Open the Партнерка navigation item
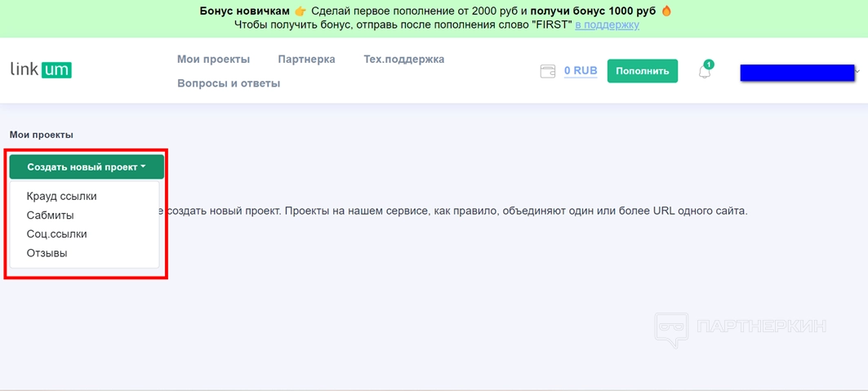868x391 pixels. 307,59
